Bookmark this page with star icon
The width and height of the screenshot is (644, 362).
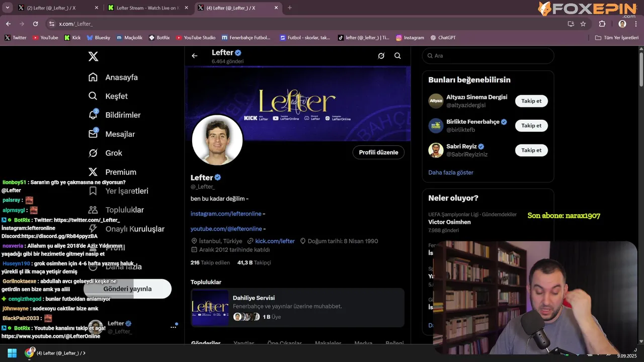click(583, 24)
